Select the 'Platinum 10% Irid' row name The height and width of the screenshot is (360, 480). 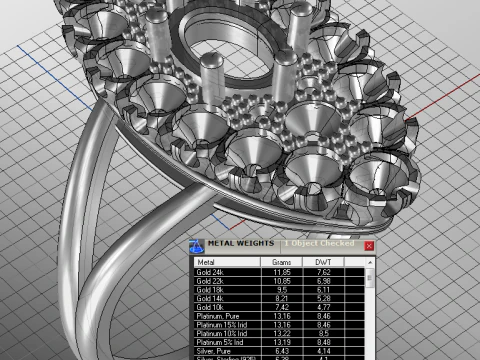tap(222, 333)
